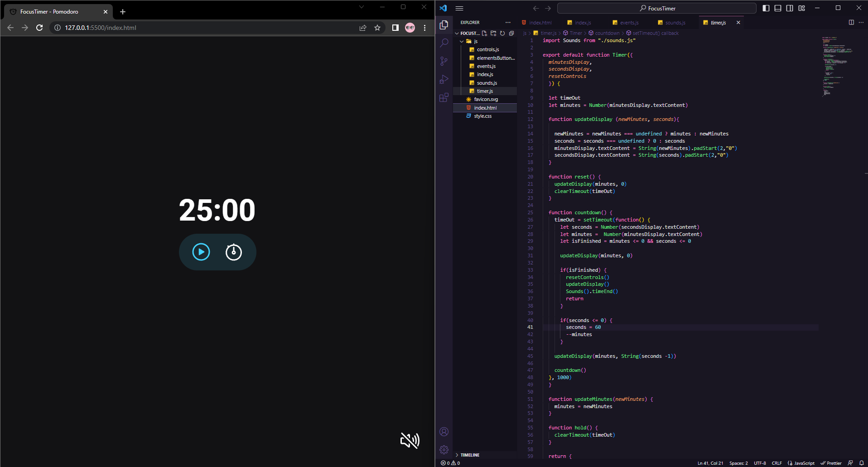The width and height of the screenshot is (868, 467).
Task: Open controls.js in Explorer
Action: click(x=488, y=50)
